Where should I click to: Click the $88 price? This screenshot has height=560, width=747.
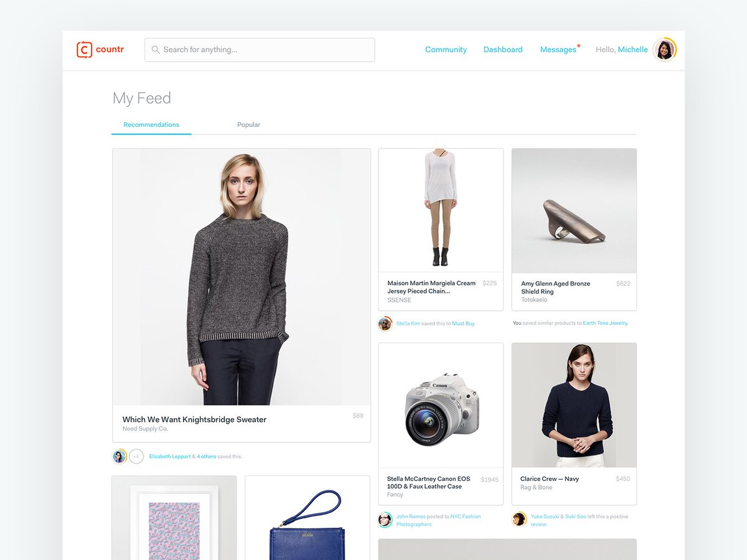[358, 416]
